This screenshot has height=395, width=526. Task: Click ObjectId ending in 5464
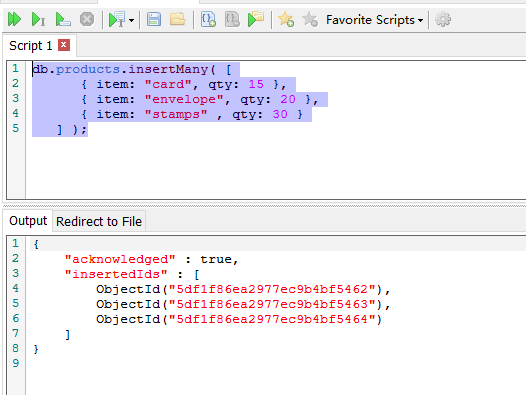239,319
